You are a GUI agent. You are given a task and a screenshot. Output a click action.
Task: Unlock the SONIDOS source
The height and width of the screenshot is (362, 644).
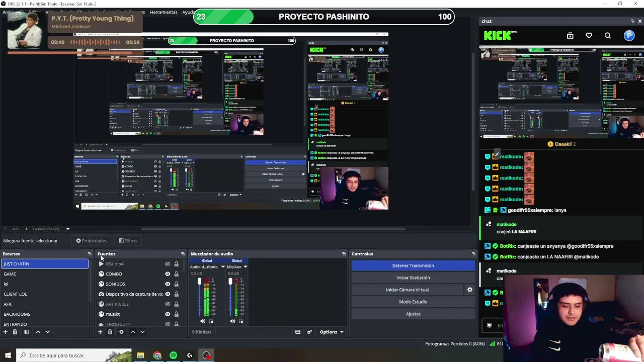click(176, 284)
